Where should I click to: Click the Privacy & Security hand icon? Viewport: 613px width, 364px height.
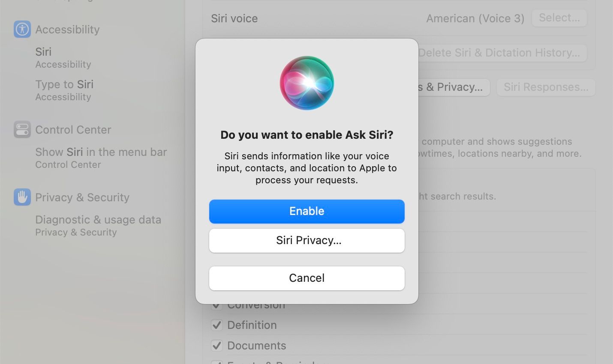pos(22,197)
